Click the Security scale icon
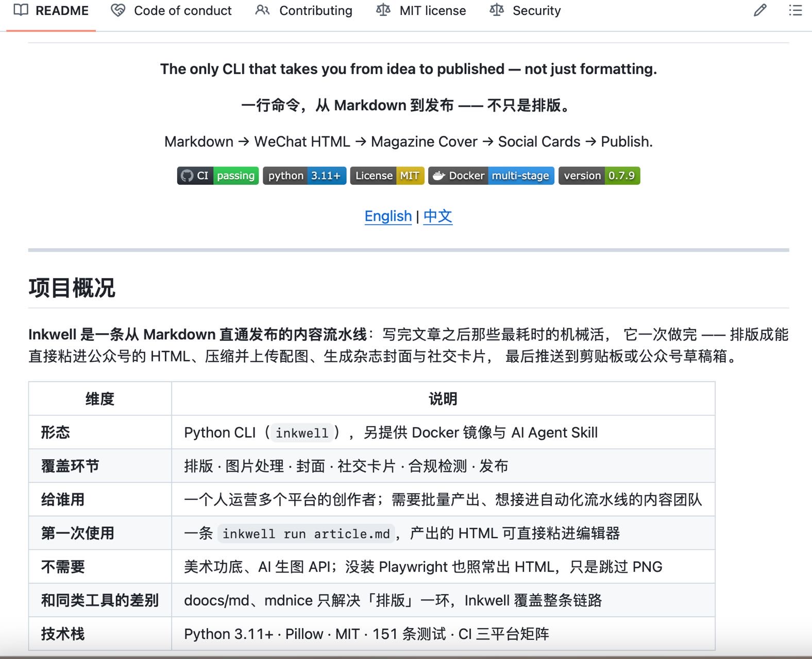812x659 pixels. coord(497,10)
